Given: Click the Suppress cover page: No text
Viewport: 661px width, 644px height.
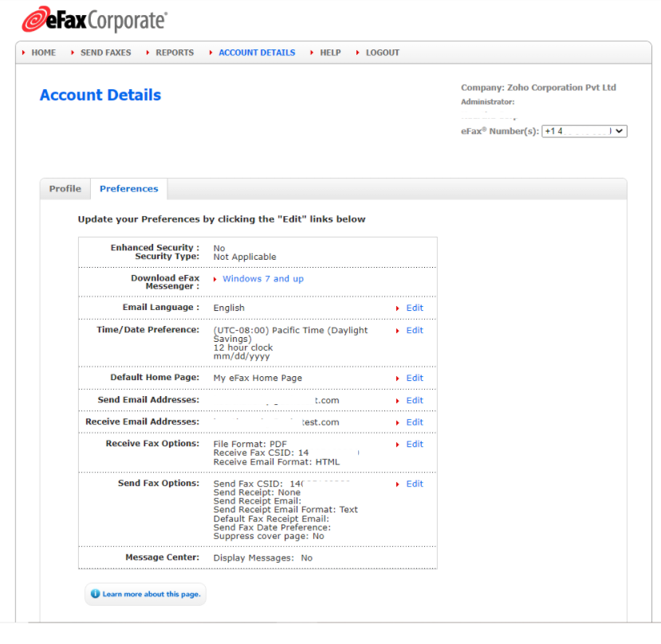Looking at the screenshot, I should [269, 536].
